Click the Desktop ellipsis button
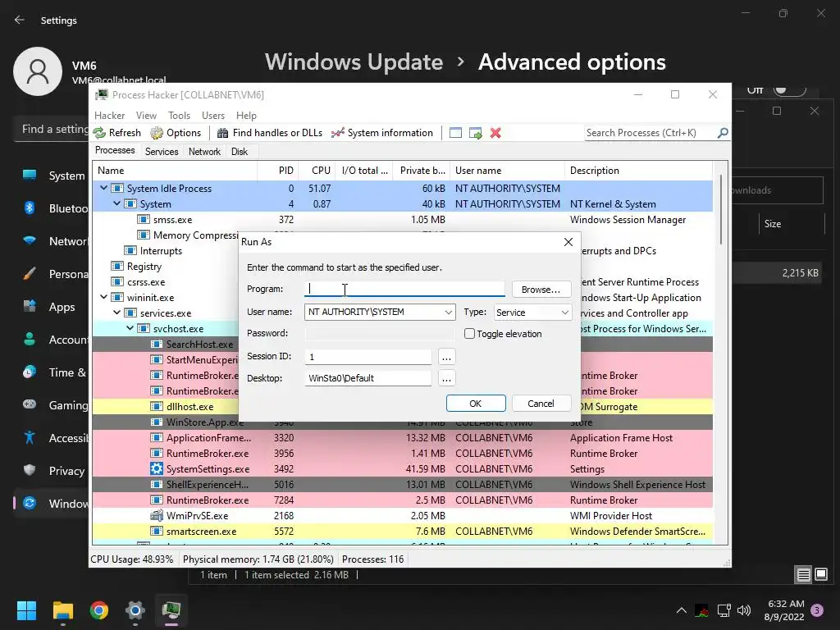Image resolution: width=840 pixels, height=630 pixels. coord(446,378)
